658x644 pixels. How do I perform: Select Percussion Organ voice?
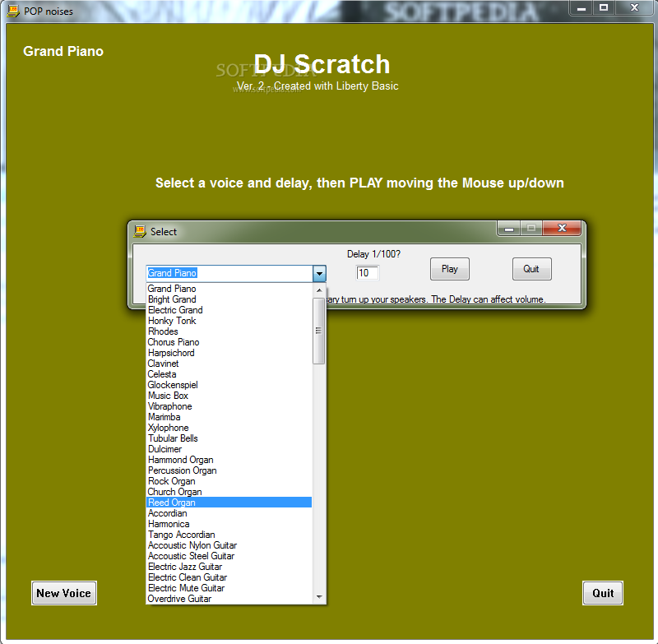pos(229,470)
